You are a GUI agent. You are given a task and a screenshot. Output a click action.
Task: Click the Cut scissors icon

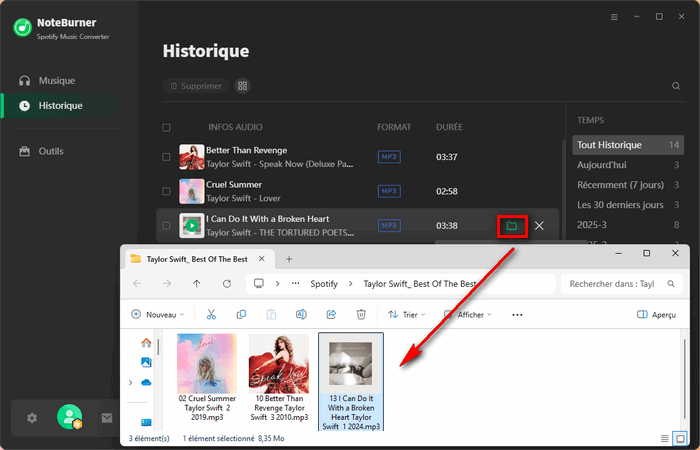tap(211, 315)
